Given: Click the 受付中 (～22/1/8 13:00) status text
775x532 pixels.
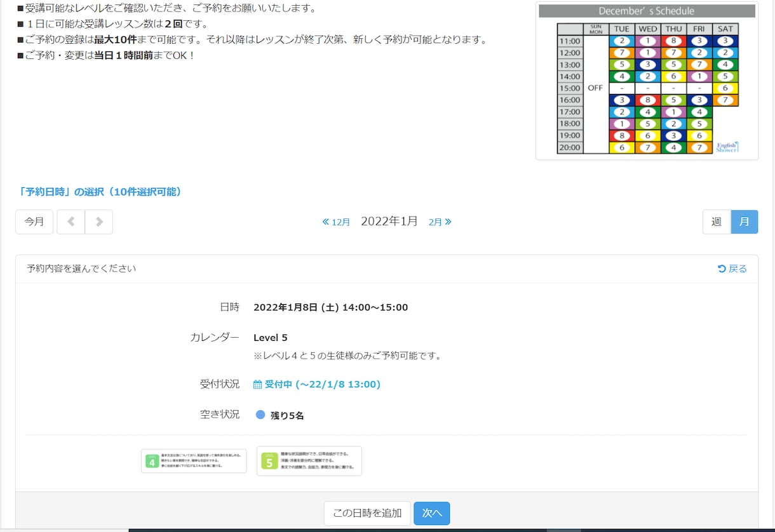Looking at the screenshot, I should [x=322, y=384].
